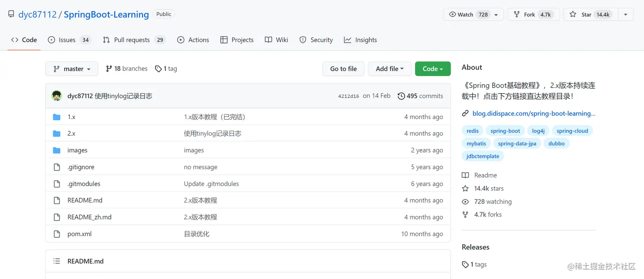Open the 目录优化 commit message

tap(196, 234)
